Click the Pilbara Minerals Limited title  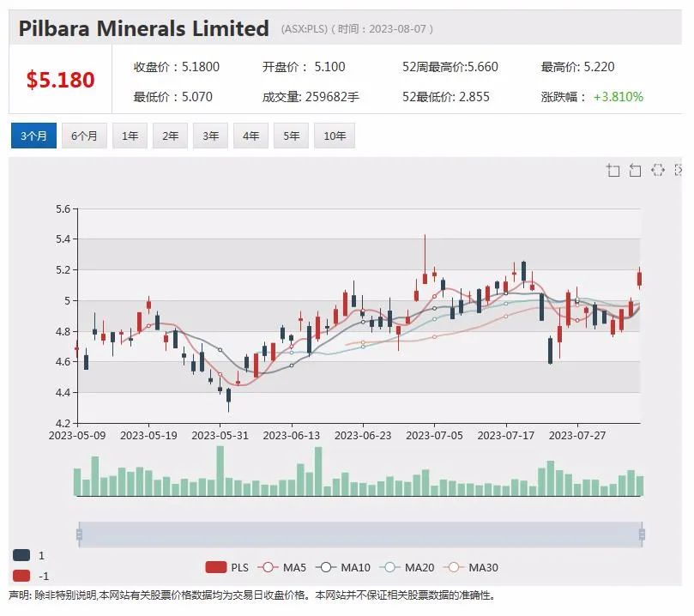[144, 28]
